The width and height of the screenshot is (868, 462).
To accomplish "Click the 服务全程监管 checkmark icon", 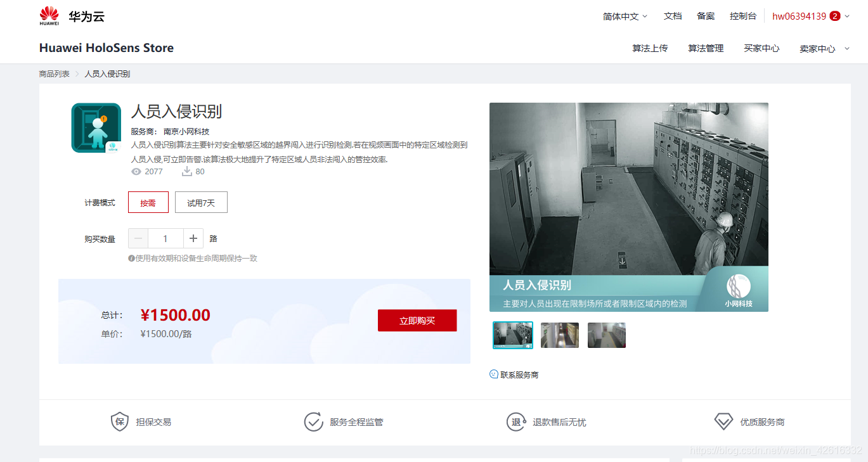I will click(313, 421).
